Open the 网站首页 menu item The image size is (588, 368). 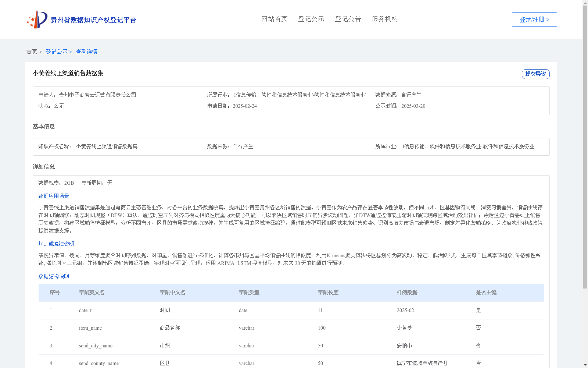[x=275, y=19]
